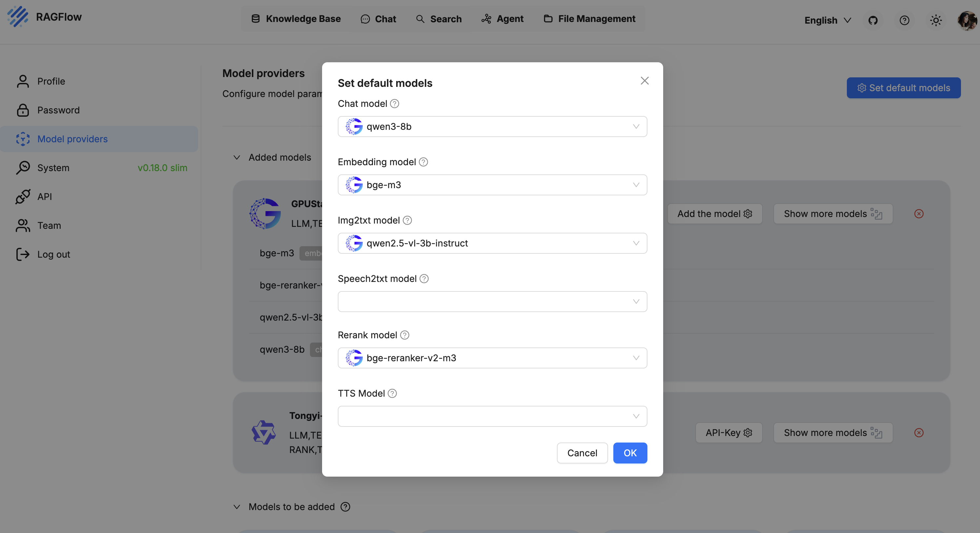Click the Embedding model help icon
This screenshot has width=980, height=533.
pos(423,162)
